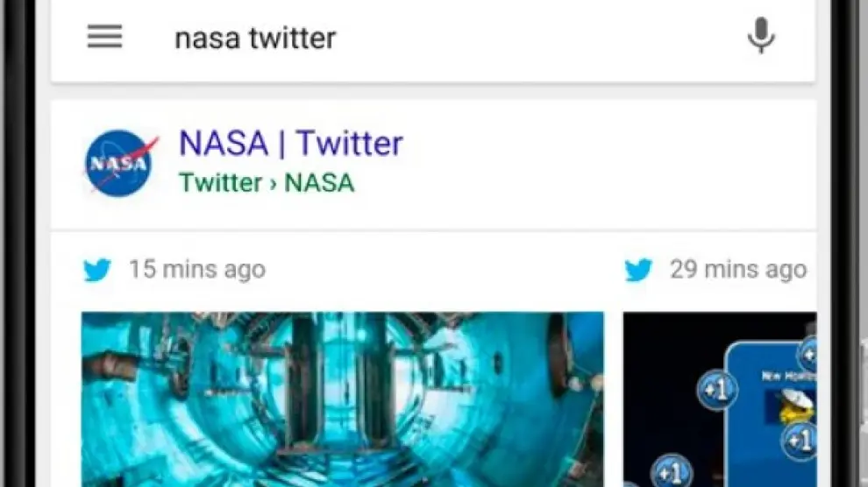Screen dimensions: 868x487
Task: Click the green NASA breadcrumb word
Action: [320, 183]
